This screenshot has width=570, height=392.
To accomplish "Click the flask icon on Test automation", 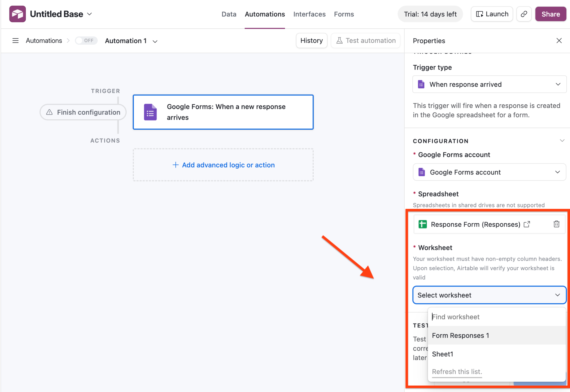I will (339, 40).
